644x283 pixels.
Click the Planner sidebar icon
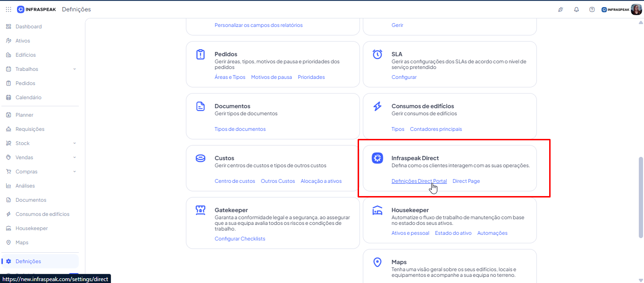pos(8,115)
